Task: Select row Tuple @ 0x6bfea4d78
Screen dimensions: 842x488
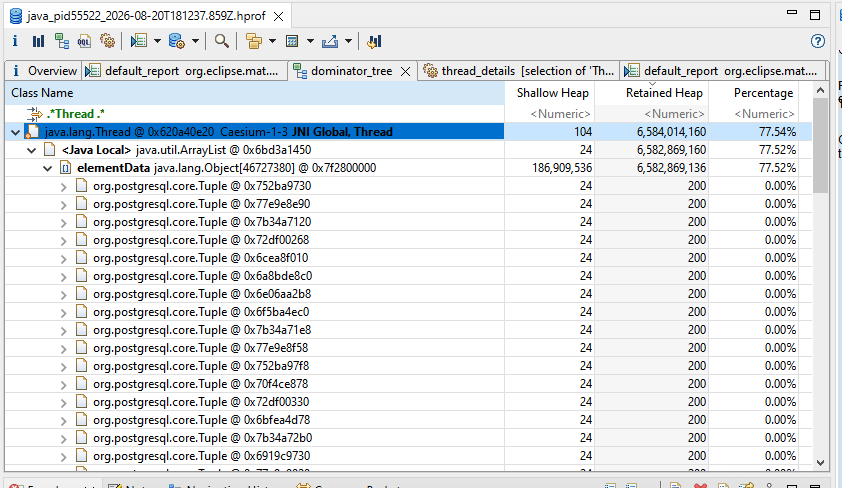Action: (x=408, y=420)
